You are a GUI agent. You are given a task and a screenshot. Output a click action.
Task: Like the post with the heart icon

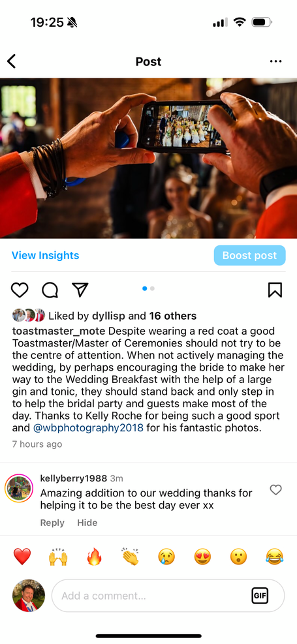click(x=20, y=290)
